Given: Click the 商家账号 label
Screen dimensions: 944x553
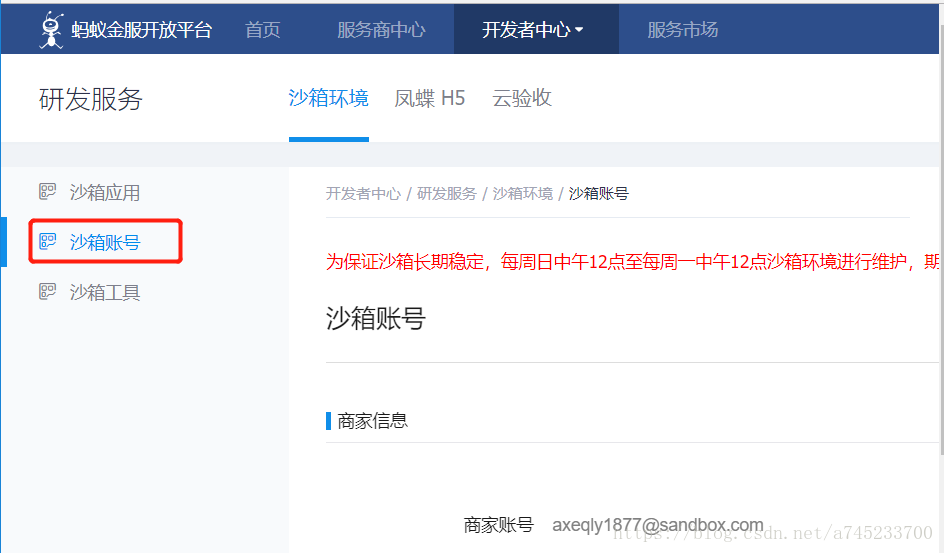Looking at the screenshot, I should coord(498,525).
